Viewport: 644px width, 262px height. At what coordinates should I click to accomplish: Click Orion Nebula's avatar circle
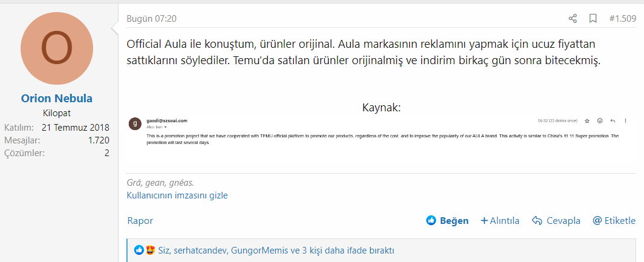(x=57, y=48)
